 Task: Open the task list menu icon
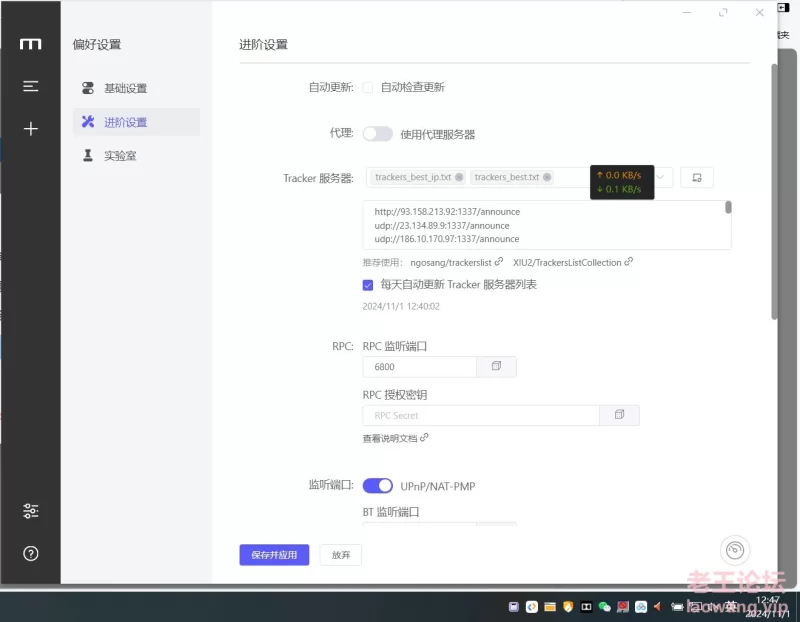[31, 86]
